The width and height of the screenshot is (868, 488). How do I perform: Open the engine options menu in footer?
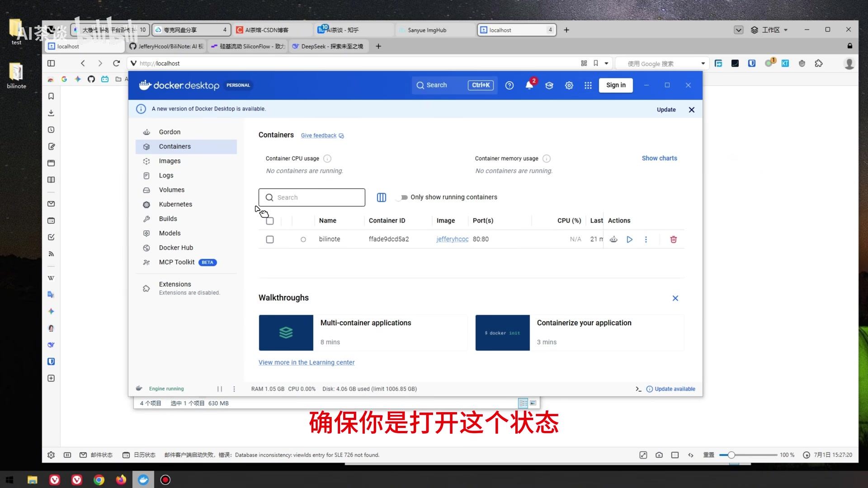[234, 389]
